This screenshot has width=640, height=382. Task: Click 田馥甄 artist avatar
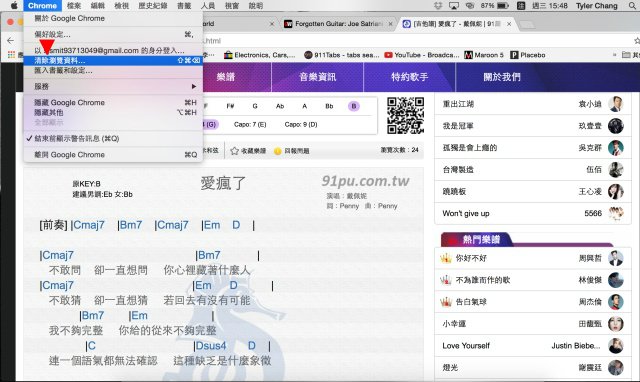click(616, 324)
